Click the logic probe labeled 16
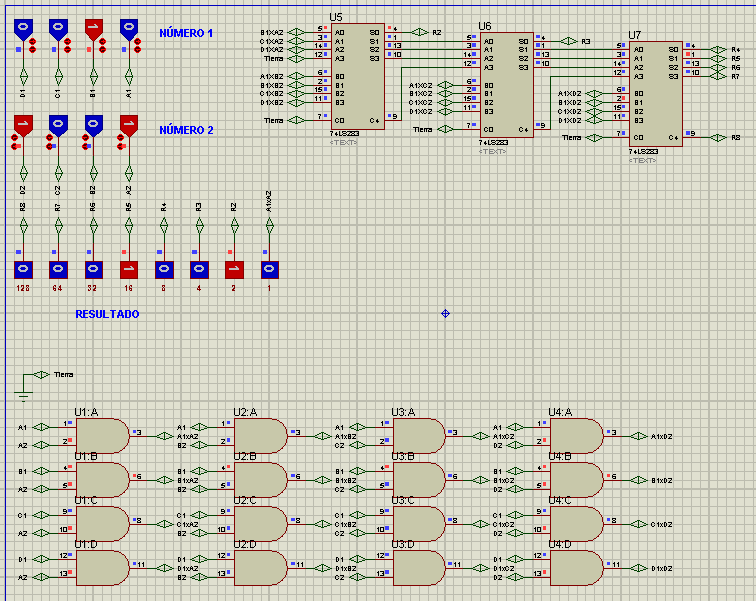The height and width of the screenshot is (601, 756). 129,269
